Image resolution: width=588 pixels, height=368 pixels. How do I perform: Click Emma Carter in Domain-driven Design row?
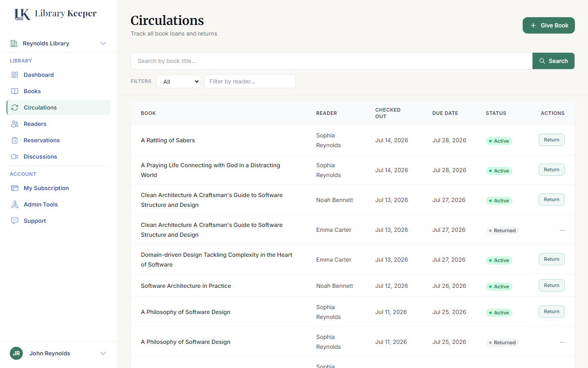(334, 260)
